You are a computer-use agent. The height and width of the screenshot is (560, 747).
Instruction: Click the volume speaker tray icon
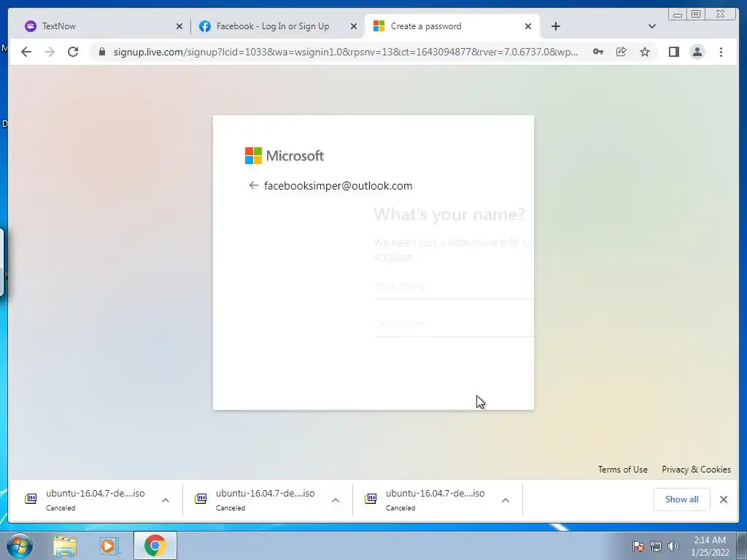click(x=673, y=546)
